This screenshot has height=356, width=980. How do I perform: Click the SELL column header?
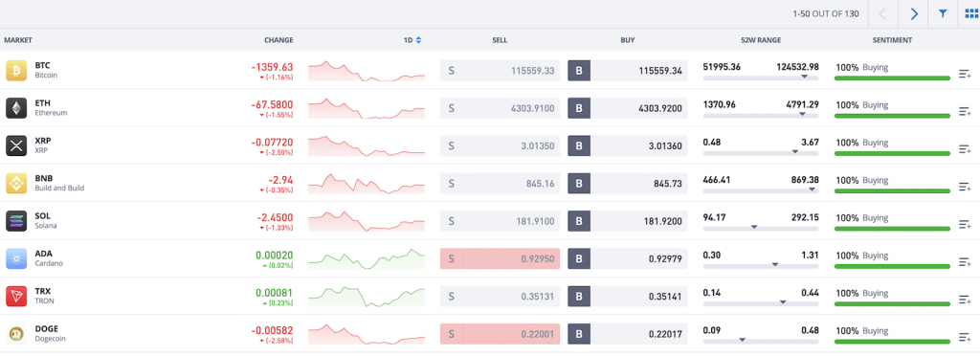click(500, 40)
